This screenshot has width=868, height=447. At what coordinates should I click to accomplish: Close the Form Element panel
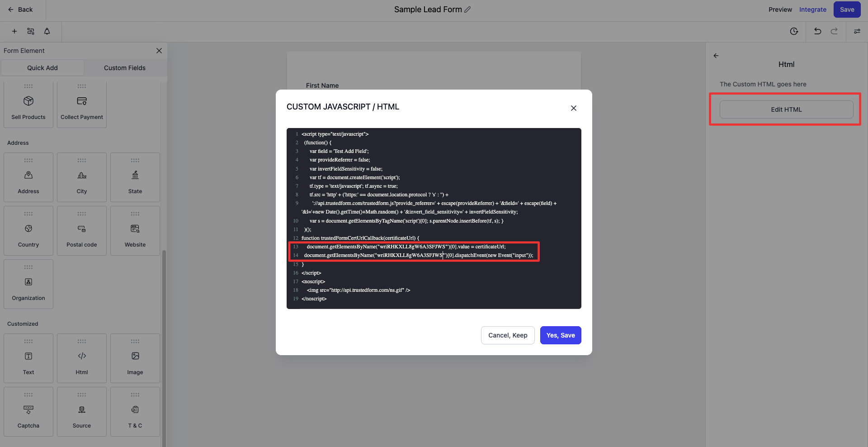click(x=159, y=51)
